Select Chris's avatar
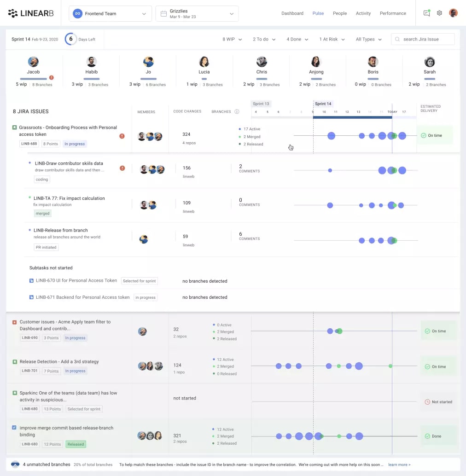 pos(262,62)
